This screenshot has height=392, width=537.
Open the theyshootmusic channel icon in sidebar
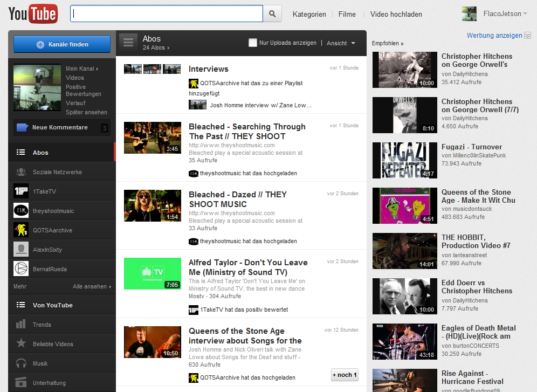[21, 211]
